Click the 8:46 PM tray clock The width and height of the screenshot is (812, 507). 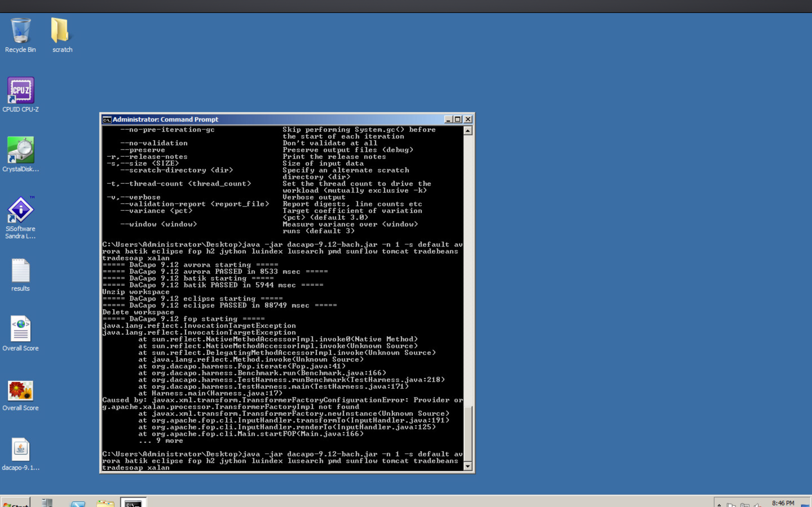click(x=783, y=503)
